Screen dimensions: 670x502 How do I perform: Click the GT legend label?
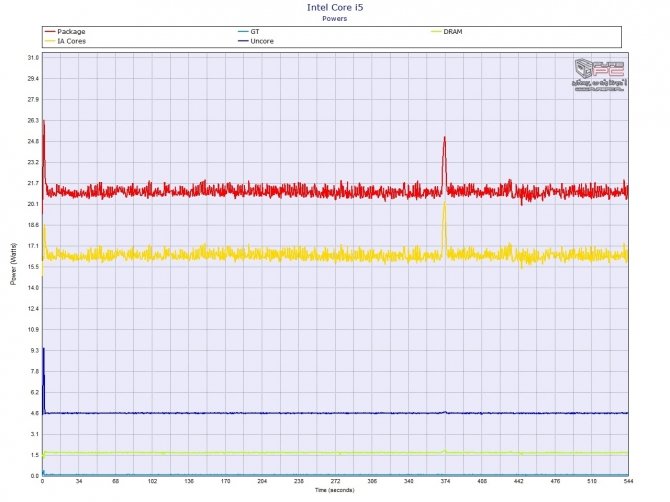coord(255,32)
